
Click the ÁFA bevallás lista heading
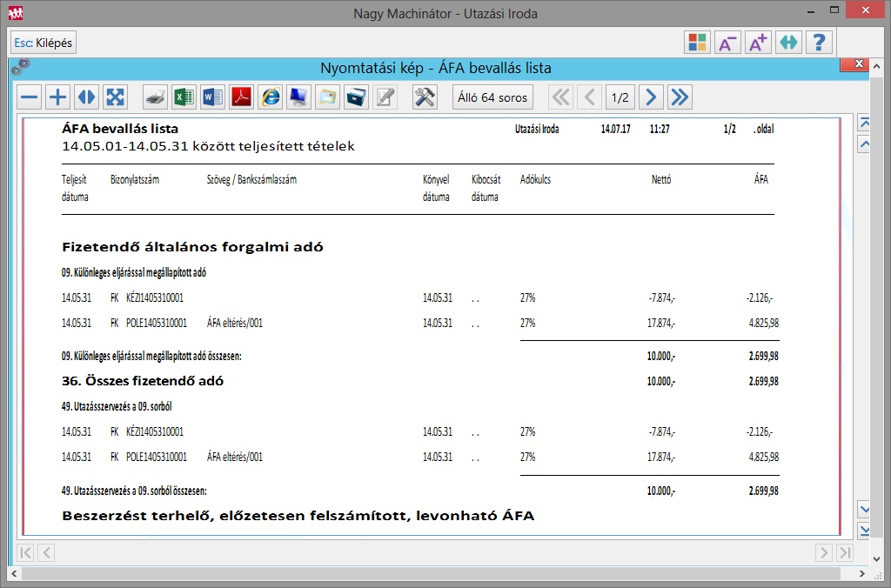click(x=120, y=129)
